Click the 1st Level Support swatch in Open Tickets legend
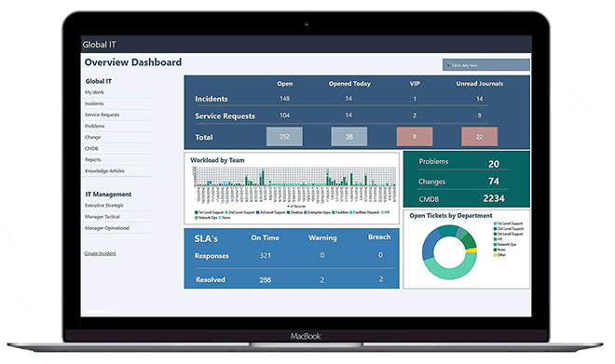The width and height of the screenshot is (615, 364). pyautogui.click(x=495, y=223)
